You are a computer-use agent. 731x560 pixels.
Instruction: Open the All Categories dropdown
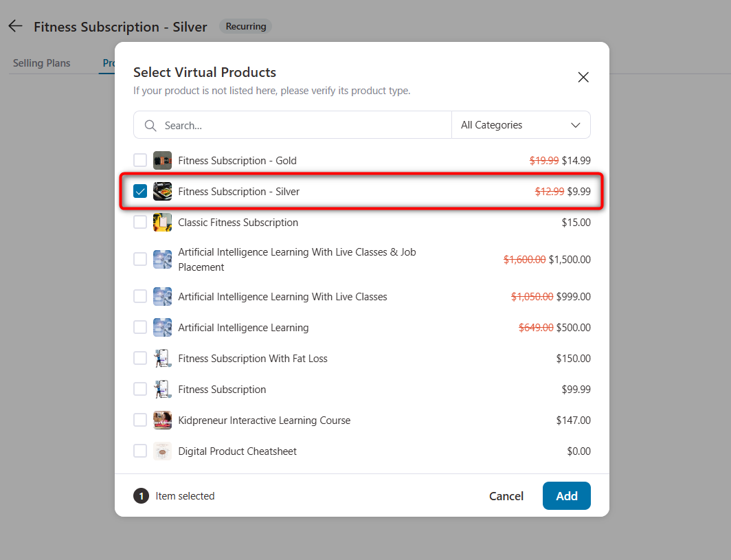click(521, 124)
